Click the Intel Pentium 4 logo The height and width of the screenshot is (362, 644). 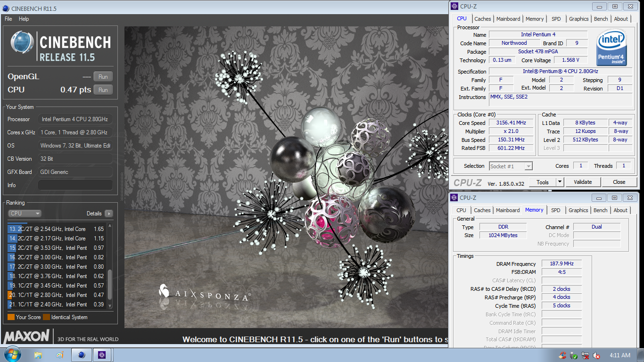(x=611, y=48)
